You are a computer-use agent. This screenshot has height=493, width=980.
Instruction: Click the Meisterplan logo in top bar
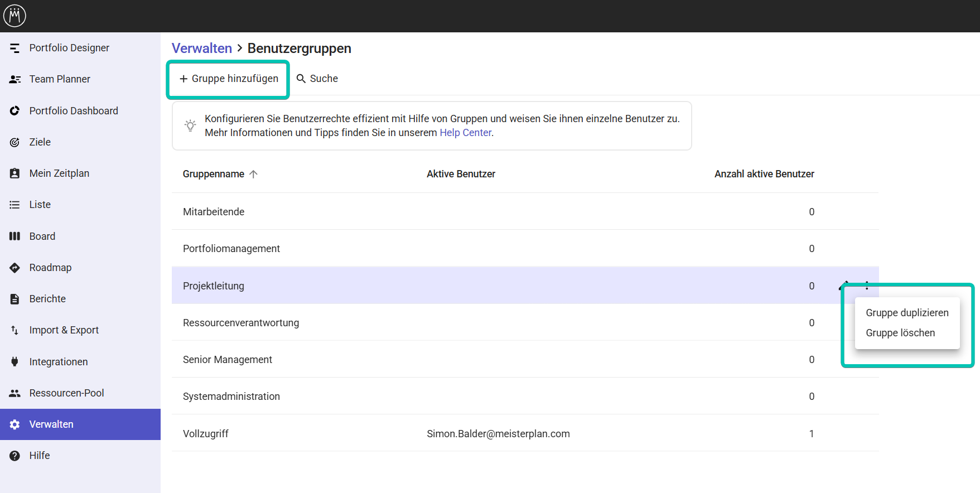pyautogui.click(x=15, y=16)
